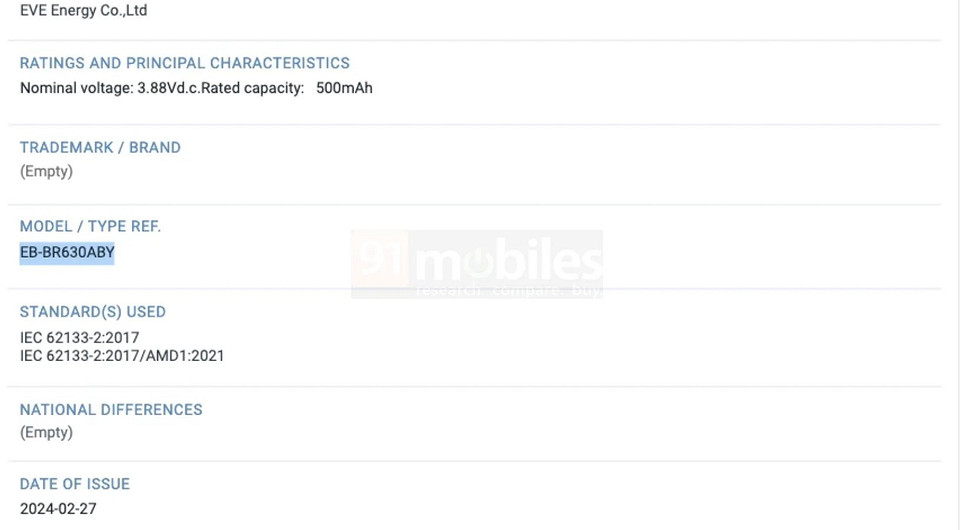Image resolution: width=960 pixels, height=530 pixels.
Task: Click the EVE Energy Co.,Ltd text
Action: tap(83, 11)
